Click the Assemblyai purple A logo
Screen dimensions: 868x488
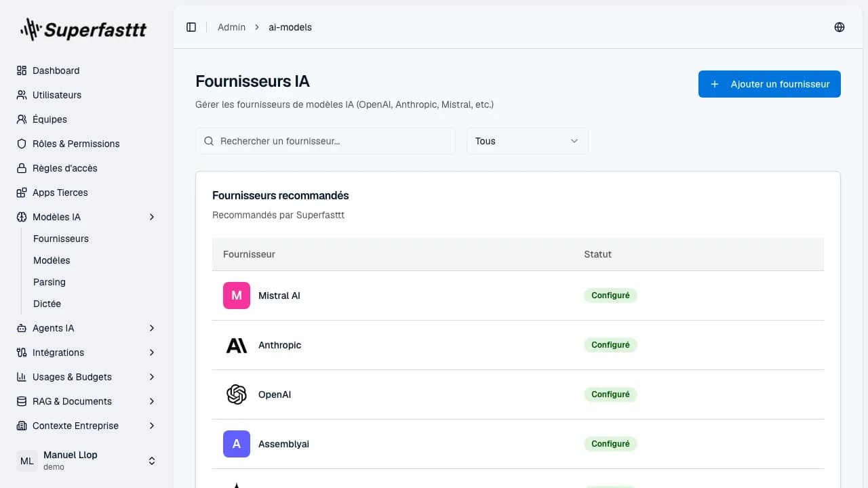tap(237, 444)
